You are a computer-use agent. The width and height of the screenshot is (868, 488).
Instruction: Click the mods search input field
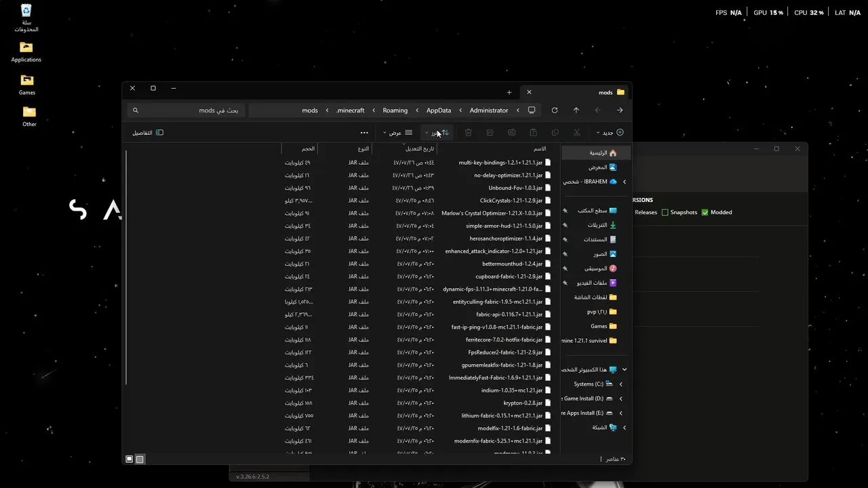[186, 110]
